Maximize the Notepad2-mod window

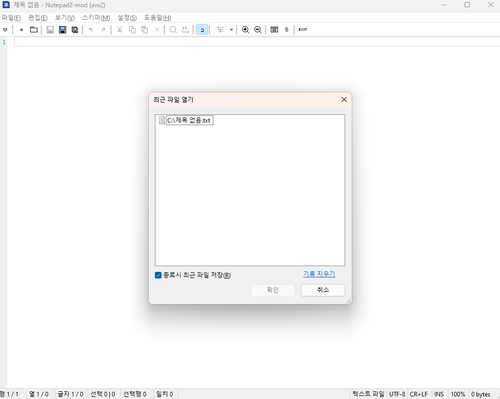point(467,5)
